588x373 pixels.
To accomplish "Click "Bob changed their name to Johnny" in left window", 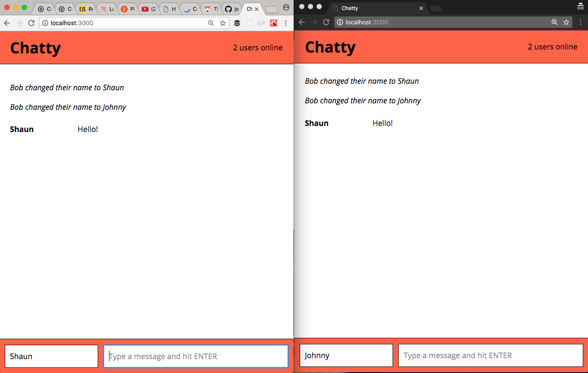I will 68,107.
